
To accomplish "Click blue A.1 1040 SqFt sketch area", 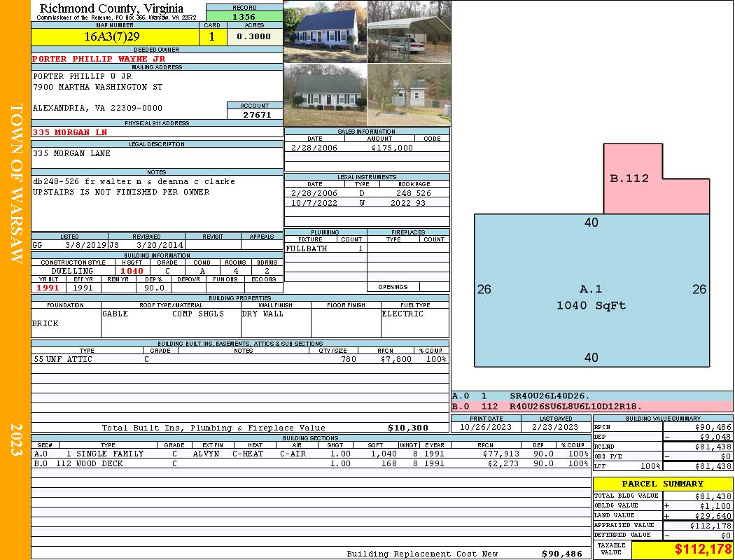I will pyautogui.click(x=591, y=290).
